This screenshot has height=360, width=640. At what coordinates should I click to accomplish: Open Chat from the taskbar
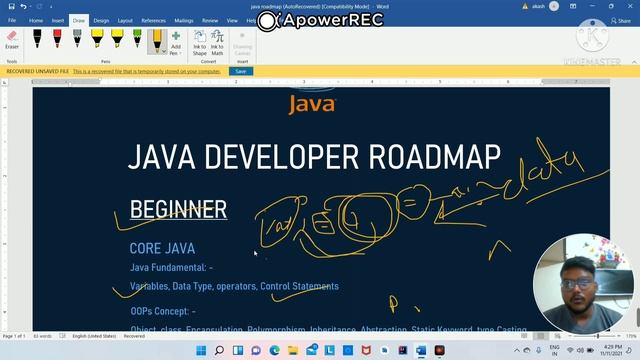pos(256,350)
